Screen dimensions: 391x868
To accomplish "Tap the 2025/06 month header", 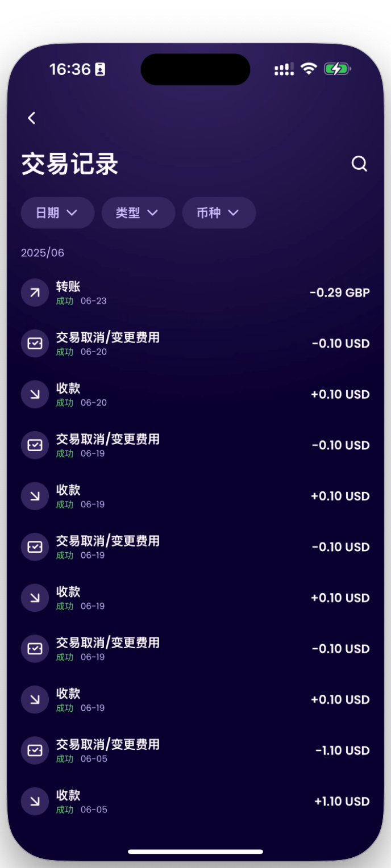I will tap(43, 253).
